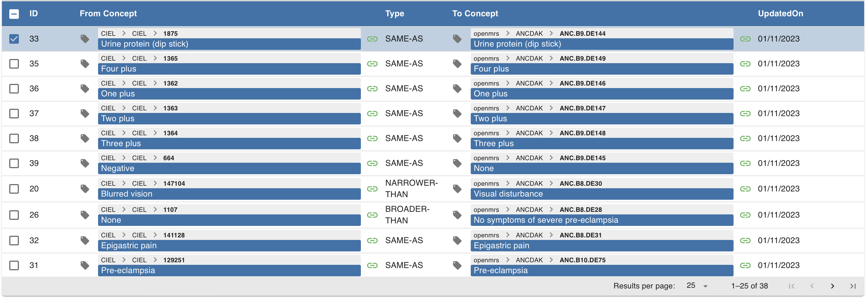Screen dimensions: 868x298
Task: Click the green link icon on the Urine protein mapping
Action: tap(372, 39)
